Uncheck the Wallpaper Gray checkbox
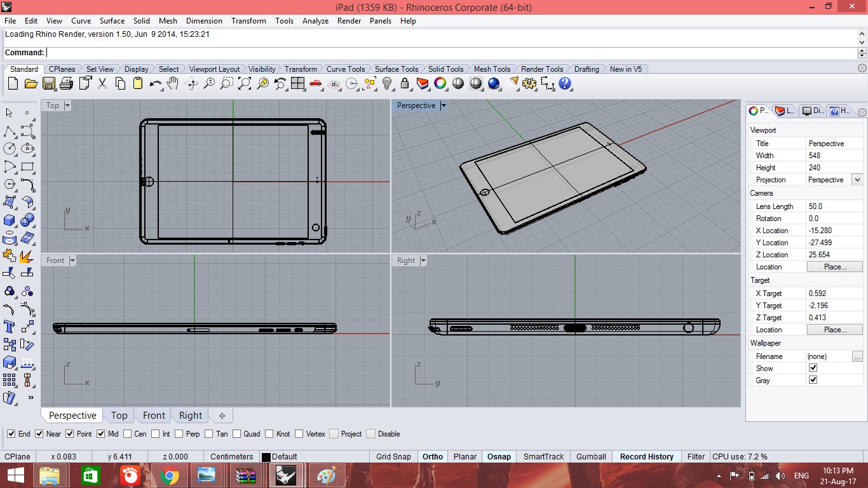This screenshot has width=868, height=488. tap(813, 380)
